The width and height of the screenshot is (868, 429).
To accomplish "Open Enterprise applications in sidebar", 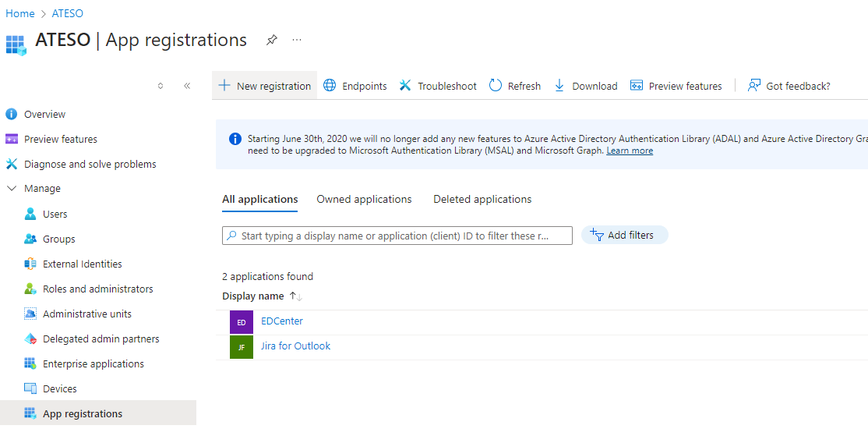I will click(x=93, y=364).
